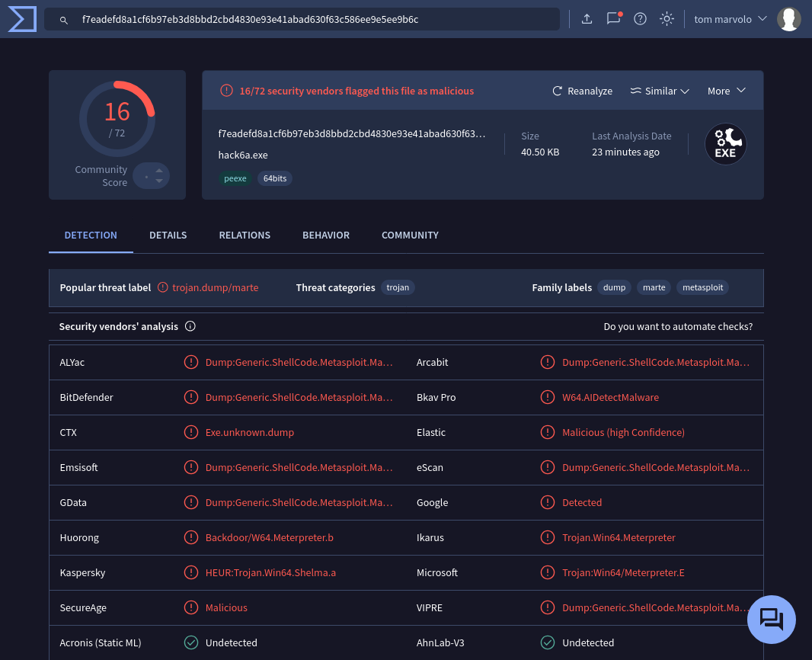812x660 pixels.
Task: Select Kaspersky's HEUR:Trojan.Win64.Shelma.a result
Action: (x=270, y=572)
